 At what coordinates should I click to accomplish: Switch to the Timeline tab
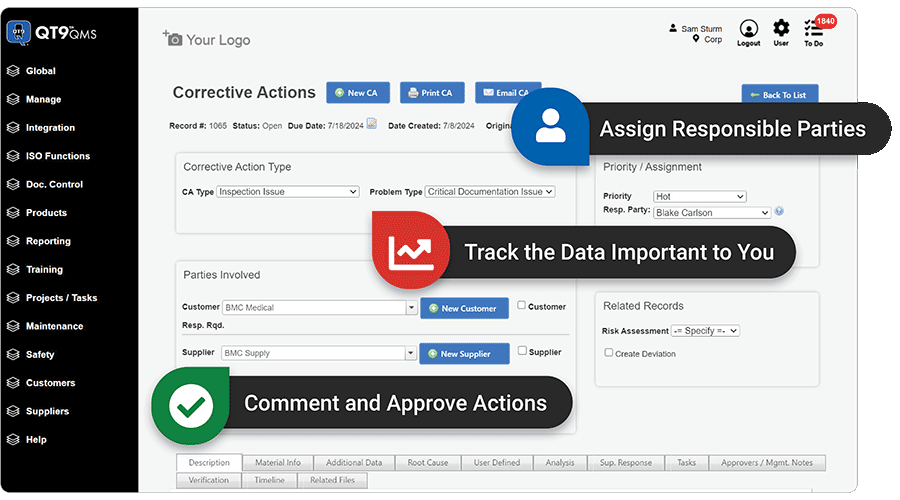tap(269, 480)
